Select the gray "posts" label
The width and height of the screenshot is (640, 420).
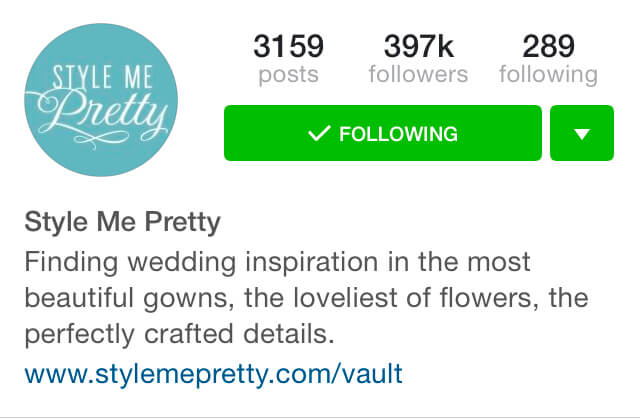point(288,75)
